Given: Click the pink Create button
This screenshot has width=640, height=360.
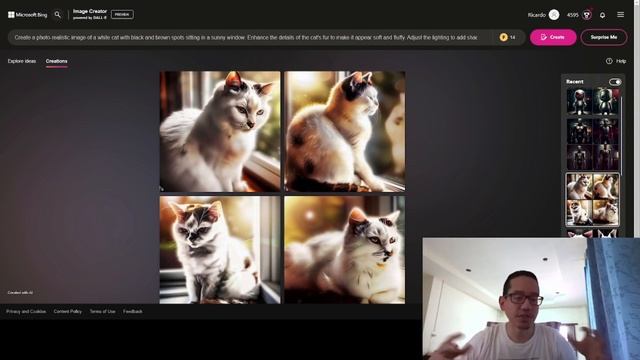Looking at the screenshot, I should 553,37.
